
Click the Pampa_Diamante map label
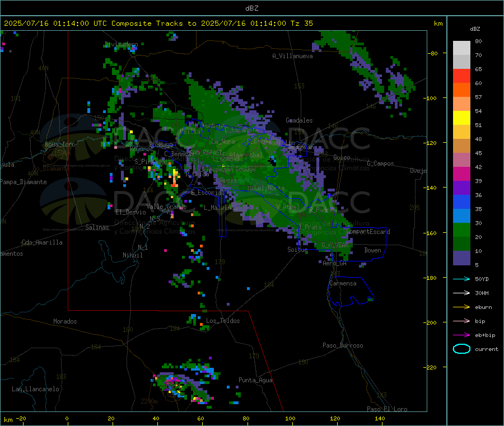pyautogui.click(x=24, y=182)
